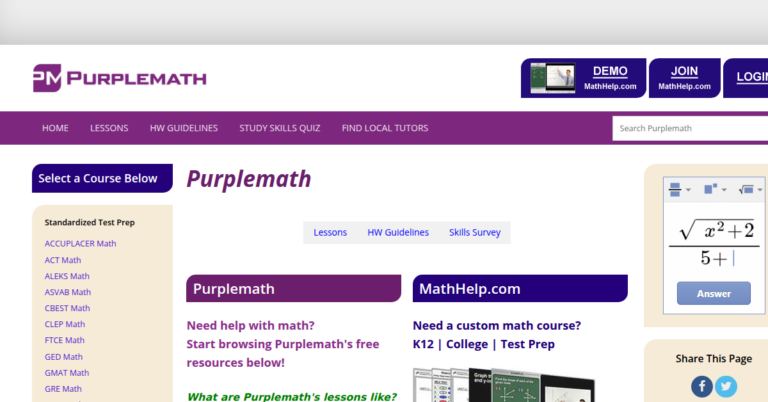Image resolution: width=768 pixels, height=402 pixels.
Task: Click the K12 link under MathHelp.com
Action: pyautogui.click(x=423, y=344)
